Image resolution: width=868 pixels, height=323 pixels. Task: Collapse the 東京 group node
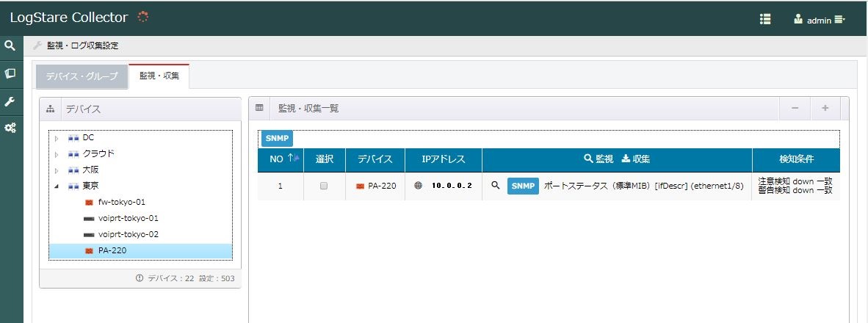click(57, 186)
